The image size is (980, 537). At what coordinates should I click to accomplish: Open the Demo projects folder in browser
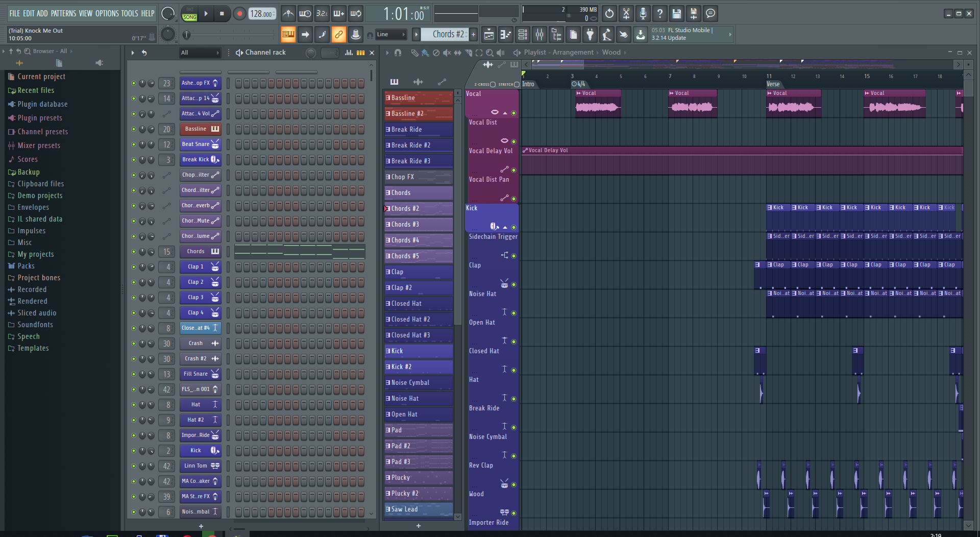[x=40, y=196]
